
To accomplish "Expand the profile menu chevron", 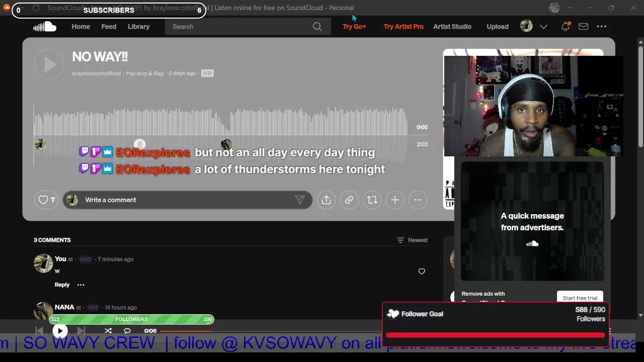I will (543, 27).
